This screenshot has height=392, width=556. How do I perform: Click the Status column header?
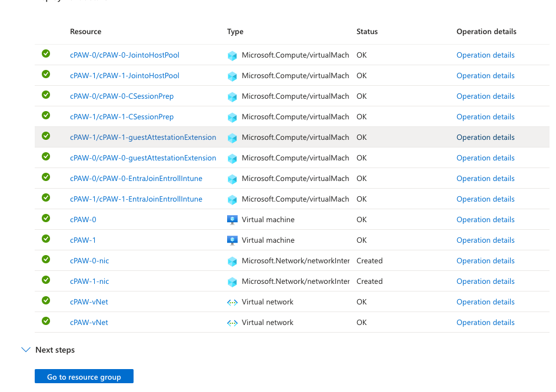click(367, 32)
